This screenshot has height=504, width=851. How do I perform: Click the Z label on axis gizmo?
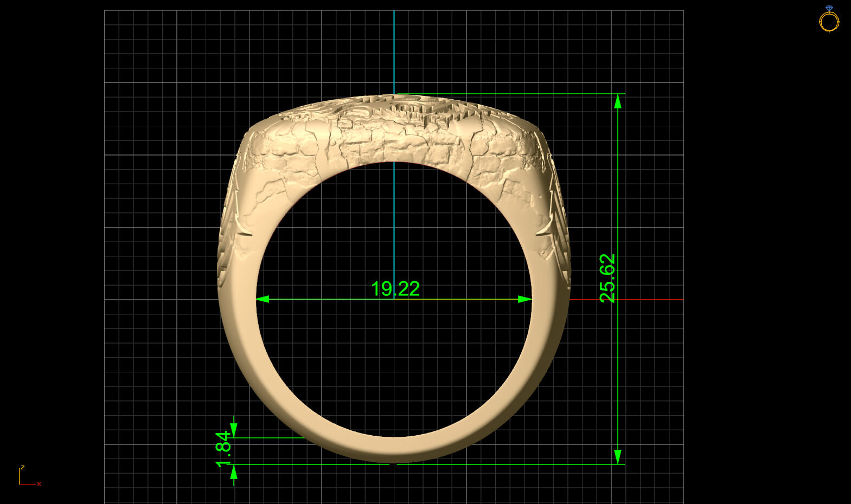(x=22, y=467)
